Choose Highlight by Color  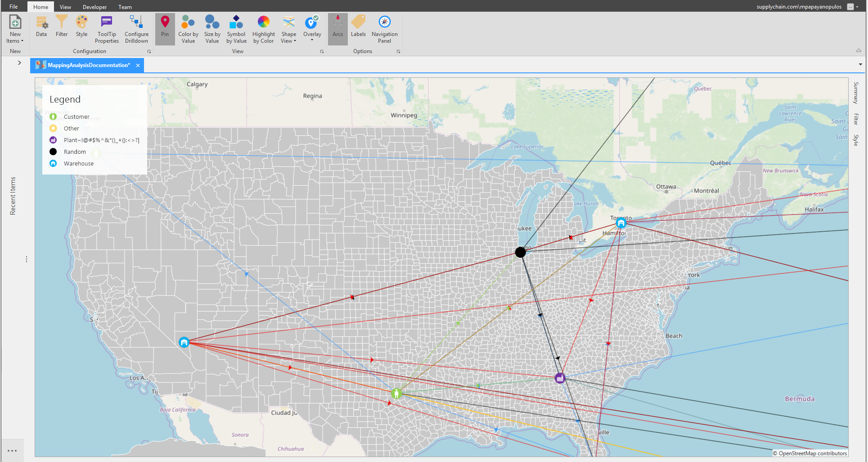point(264,29)
